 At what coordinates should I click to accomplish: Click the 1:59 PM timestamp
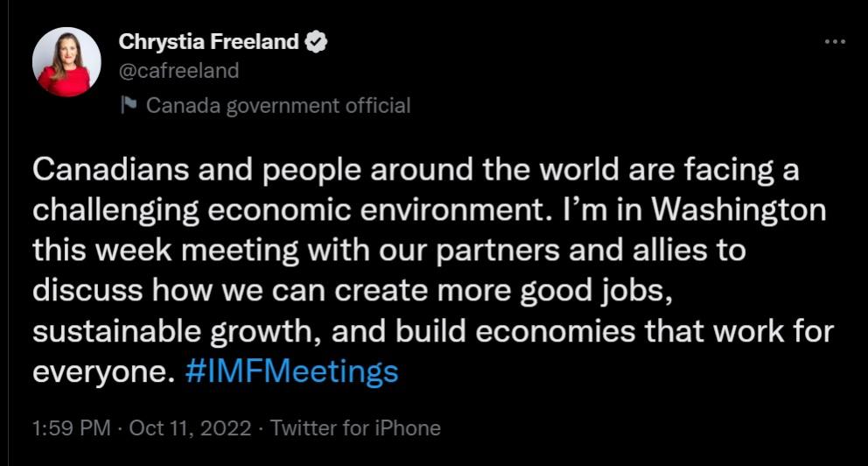(x=71, y=428)
